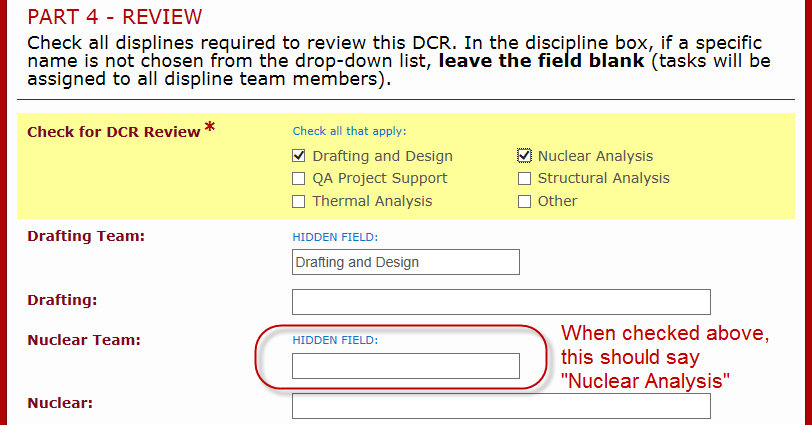
Task: Click the 'Nuclear Team:' field label
Action: click(84, 340)
